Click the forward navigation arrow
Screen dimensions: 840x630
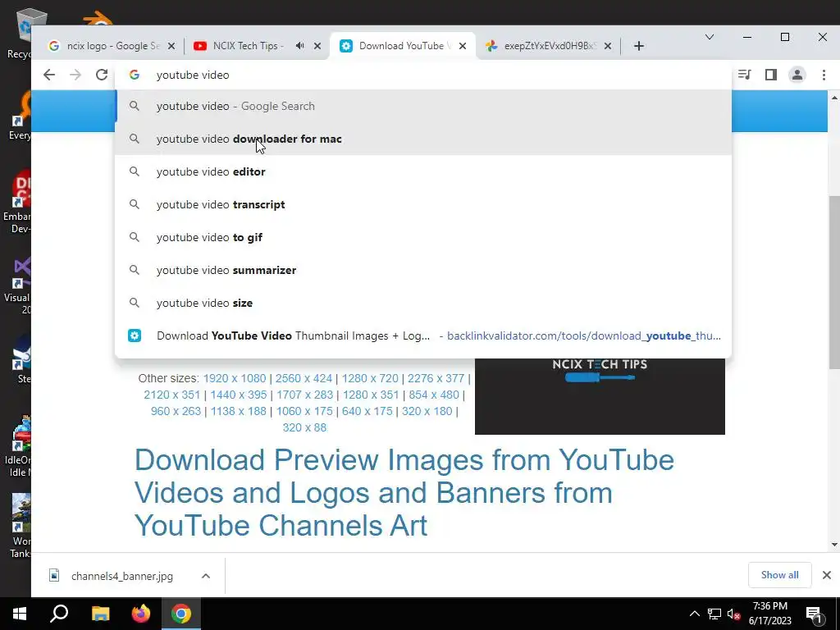click(x=75, y=75)
